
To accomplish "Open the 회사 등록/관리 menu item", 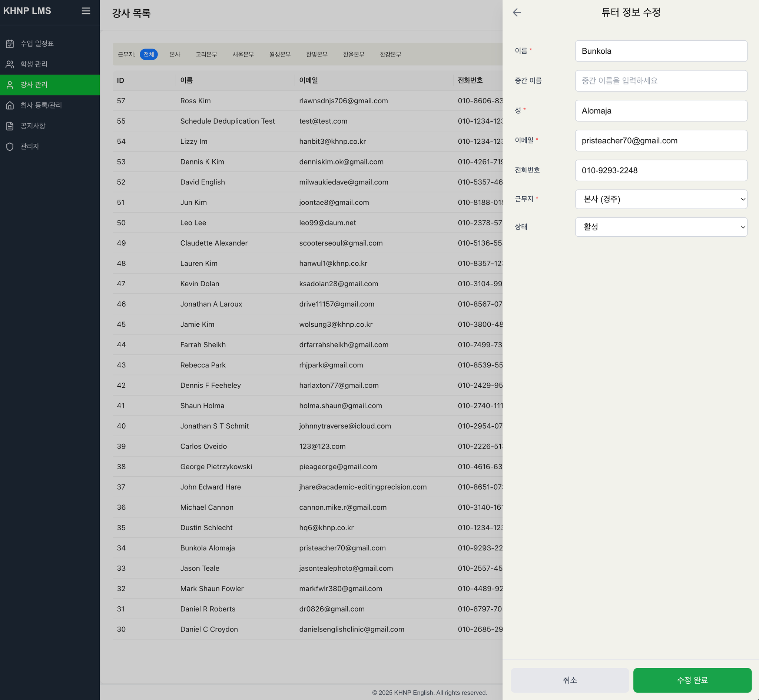I will coord(50,105).
